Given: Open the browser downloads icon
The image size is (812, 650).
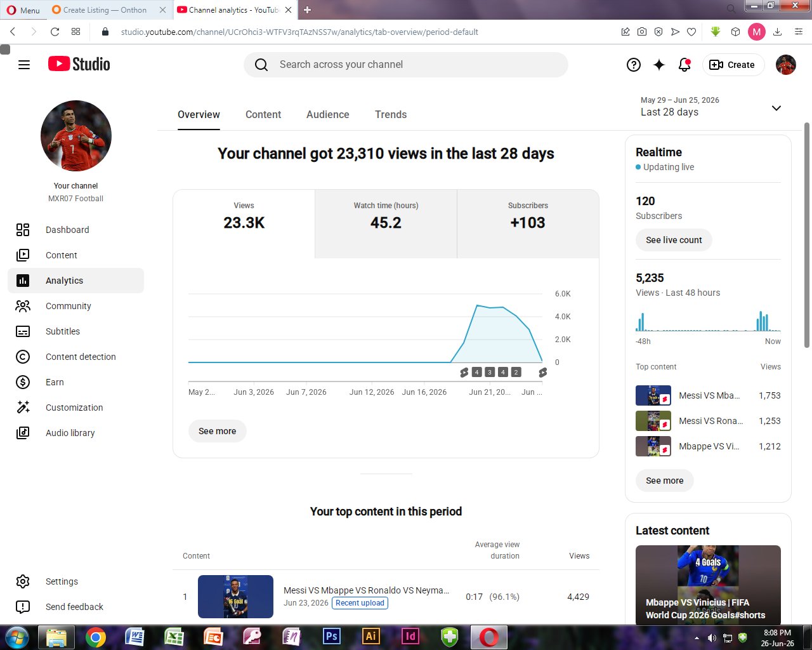Looking at the screenshot, I should [x=778, y=32].
